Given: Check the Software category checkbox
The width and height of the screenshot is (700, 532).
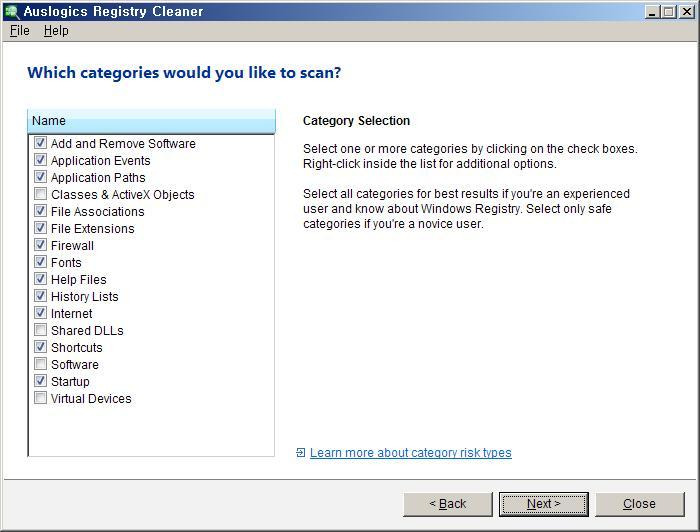Looking at the screenshot, I should tap(40, 364).
